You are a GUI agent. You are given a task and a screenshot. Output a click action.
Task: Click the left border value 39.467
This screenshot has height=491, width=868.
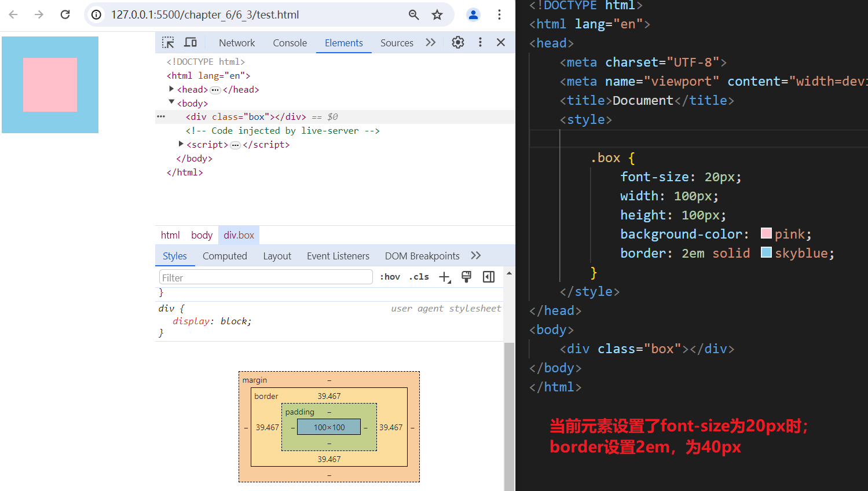pyautogui.click(x=268, y=427)
